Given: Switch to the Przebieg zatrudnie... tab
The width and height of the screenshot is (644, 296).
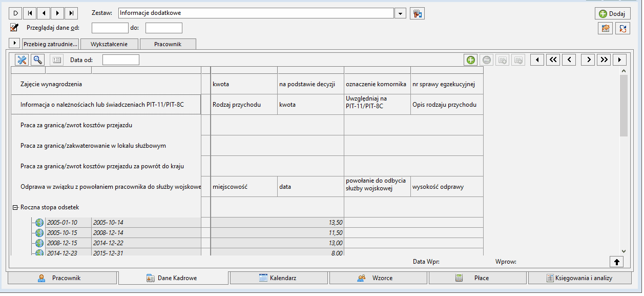Looking at the screenshot, I should pyautogui.click(x=50, y=44).
